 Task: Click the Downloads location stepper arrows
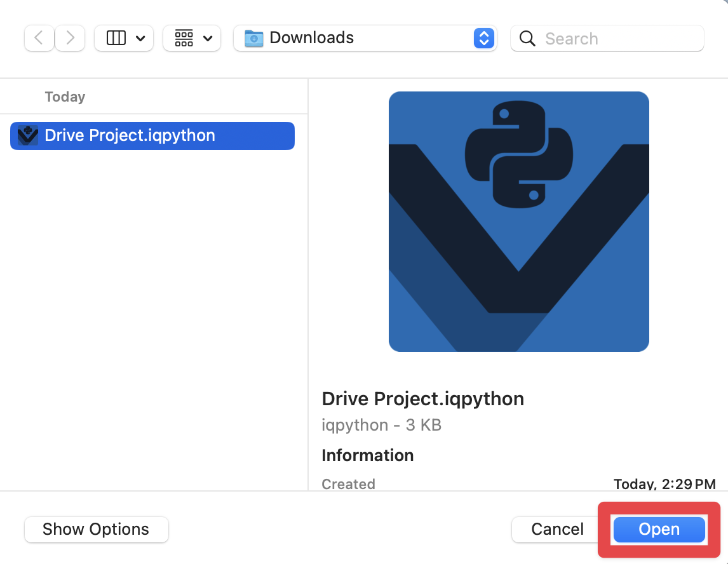pyautogui.click(x=484, y=38)
